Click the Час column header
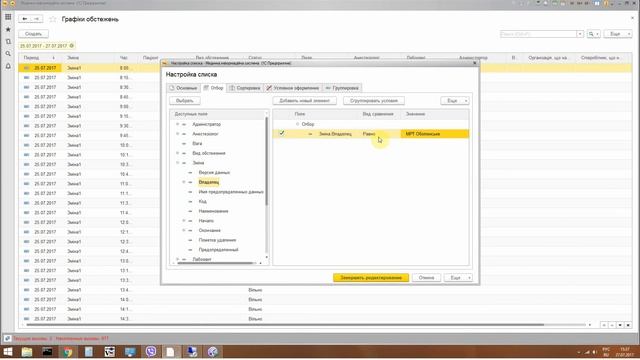The height and width of the screenshot is (360, 640). 124,58
